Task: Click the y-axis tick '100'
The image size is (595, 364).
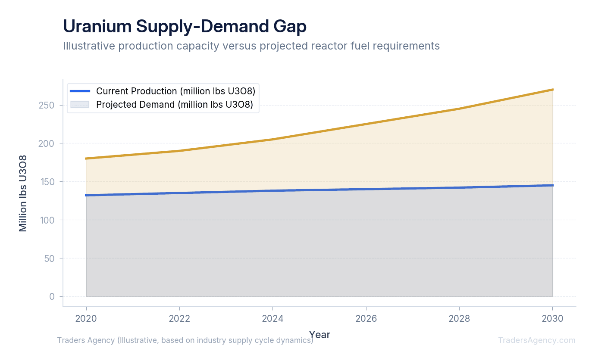Action: click(47, 220)
